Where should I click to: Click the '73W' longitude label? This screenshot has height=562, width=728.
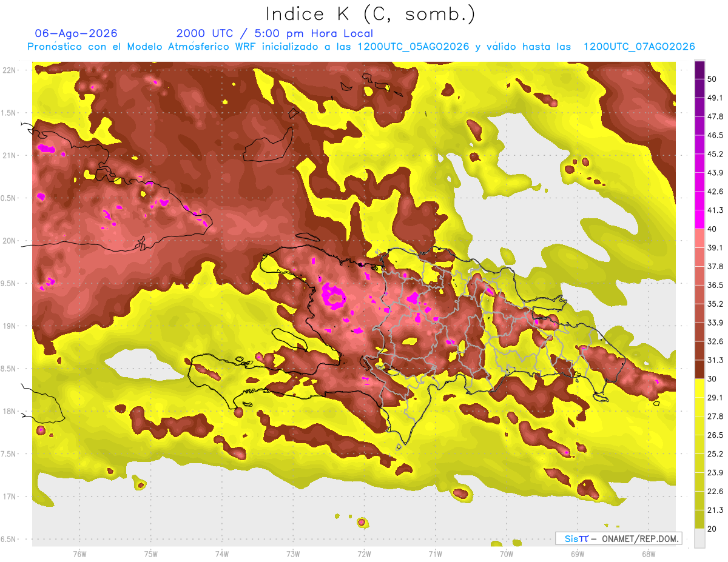point(293,554)
